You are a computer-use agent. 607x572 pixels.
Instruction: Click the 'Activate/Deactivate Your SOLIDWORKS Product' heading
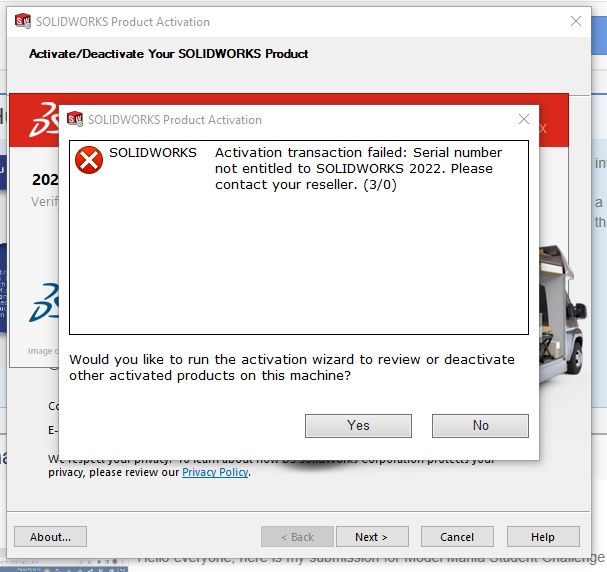click(x=168, y=53)
